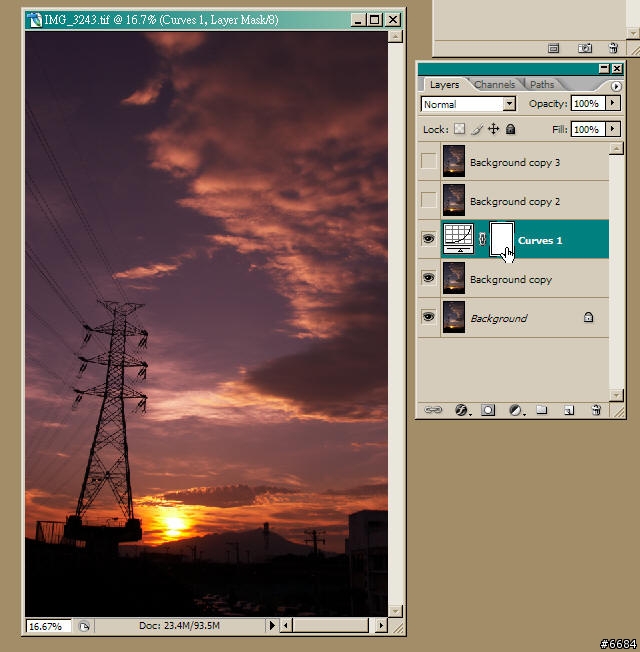This screenshot has height=652, width=640.
Task: Click document horizontal scrollbar right arrow
Action: (381, 625)
